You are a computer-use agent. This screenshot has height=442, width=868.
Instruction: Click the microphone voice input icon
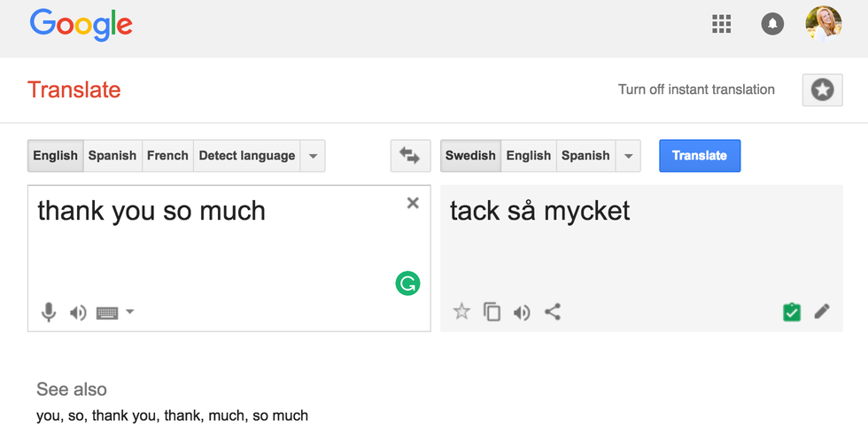point(49,312)
